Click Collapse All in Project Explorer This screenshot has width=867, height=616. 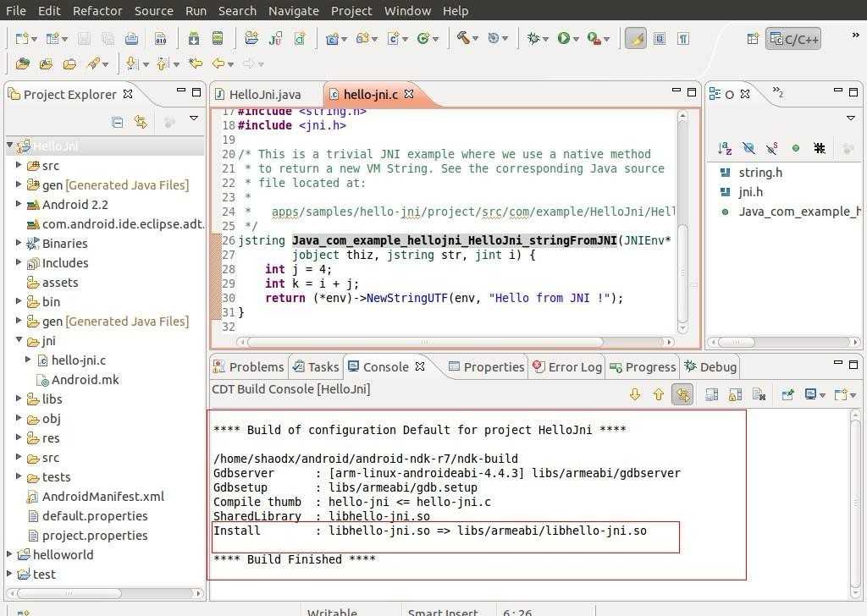117,122
